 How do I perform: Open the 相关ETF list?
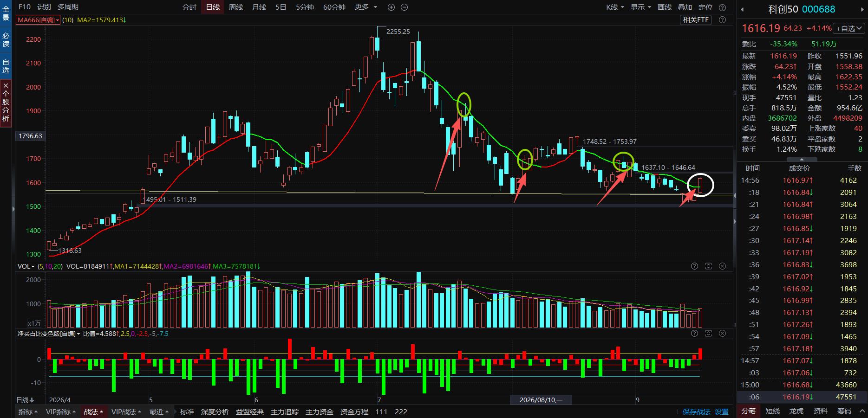click(696, 20)
